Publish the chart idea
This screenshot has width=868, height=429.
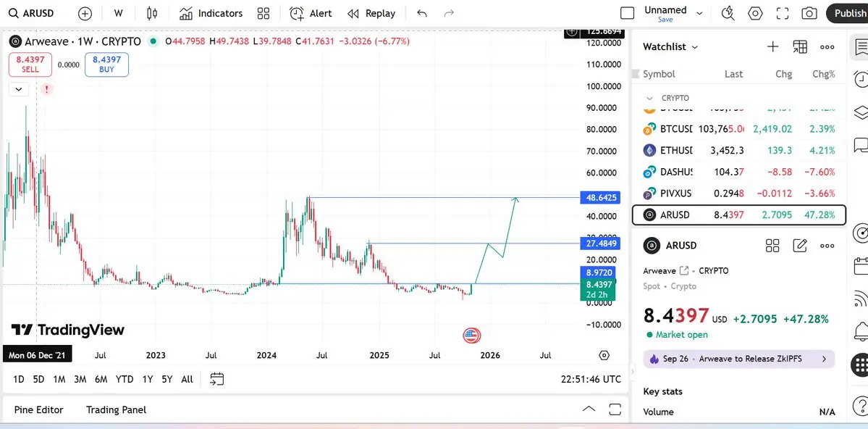coord(848,13)
